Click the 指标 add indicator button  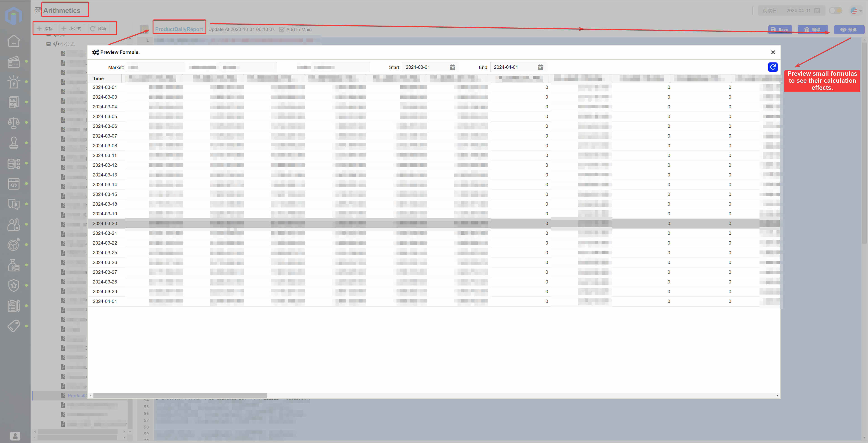(x=45, y=29)
